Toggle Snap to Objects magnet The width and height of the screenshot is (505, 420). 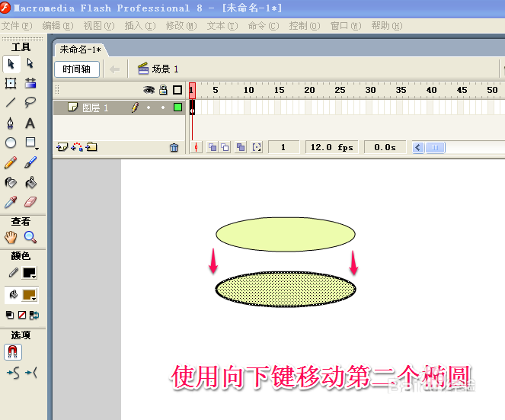13,352
